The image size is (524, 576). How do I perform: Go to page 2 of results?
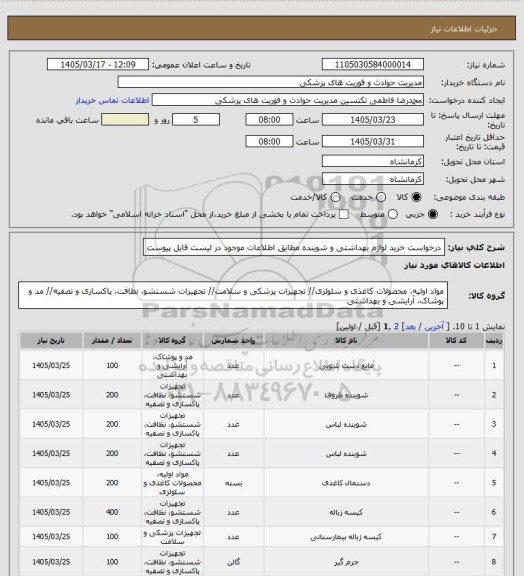pos(396,327)
